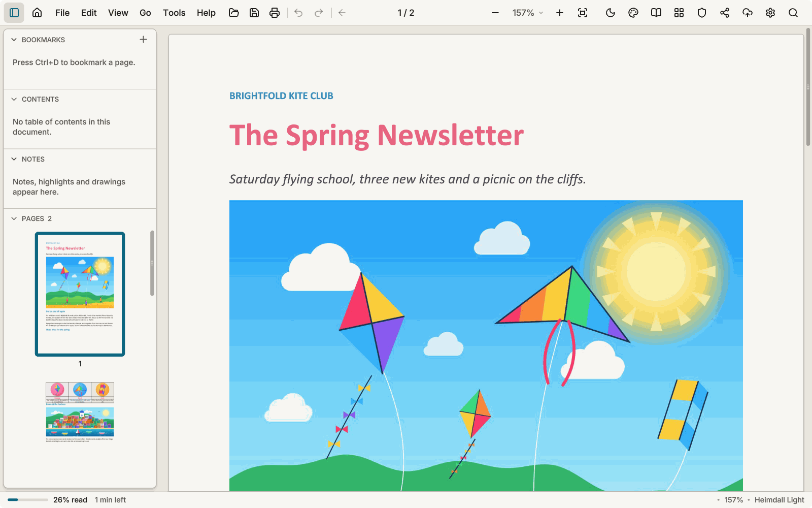Open the Help menu
Image resolution: width=812 pixels, height=508 pixels.
pyautogui.click(x=206, y=13)
